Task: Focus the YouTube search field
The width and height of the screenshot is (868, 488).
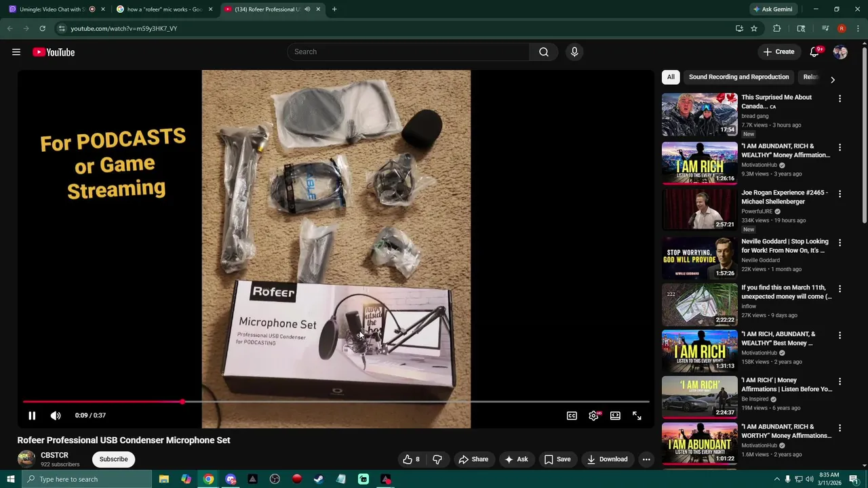Action: coord(409,52)
